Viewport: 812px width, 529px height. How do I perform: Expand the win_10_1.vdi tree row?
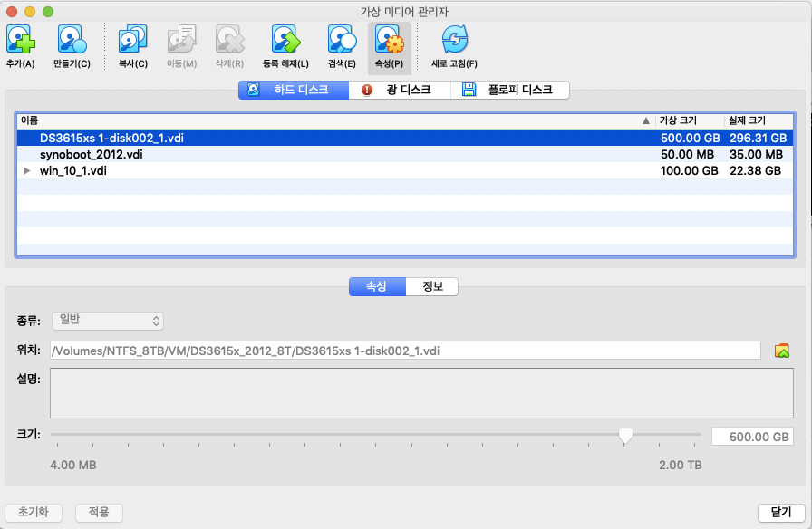coord(26,171)
